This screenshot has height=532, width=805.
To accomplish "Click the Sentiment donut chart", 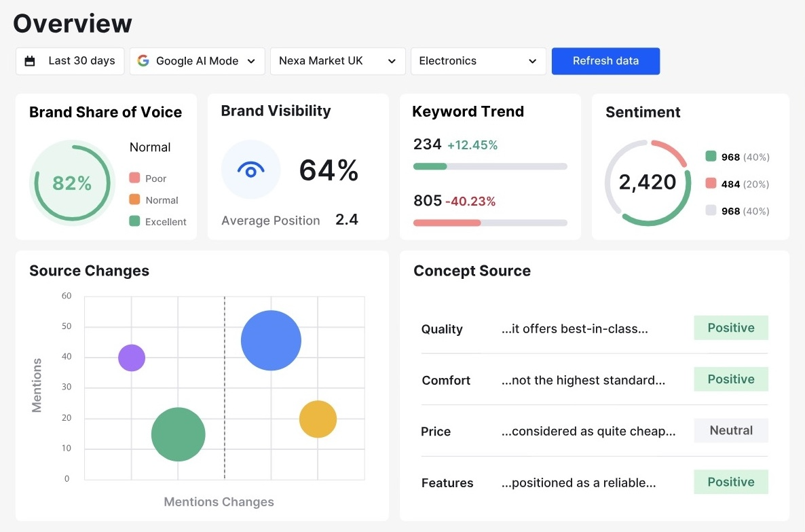I will (x=648, y=182).
